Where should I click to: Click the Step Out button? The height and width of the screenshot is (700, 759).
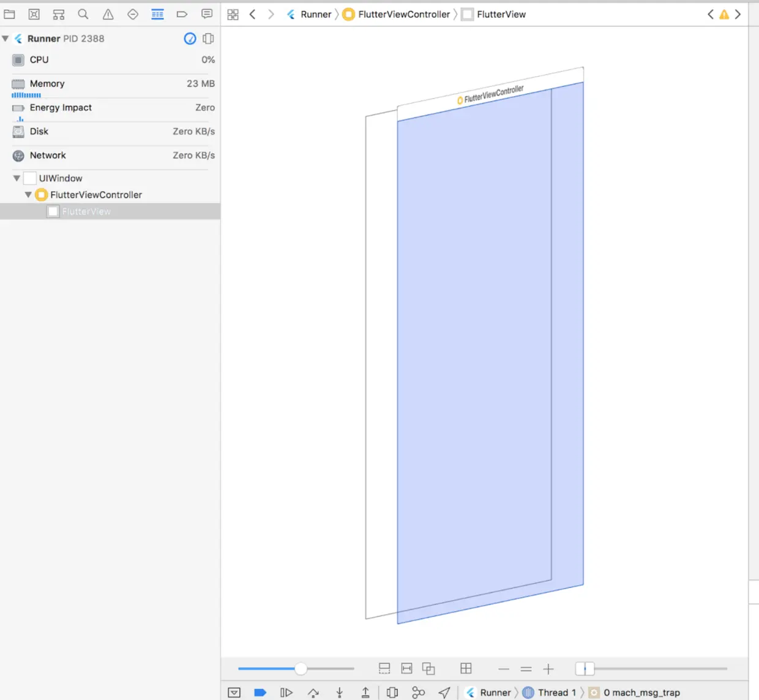click(365, 693)
